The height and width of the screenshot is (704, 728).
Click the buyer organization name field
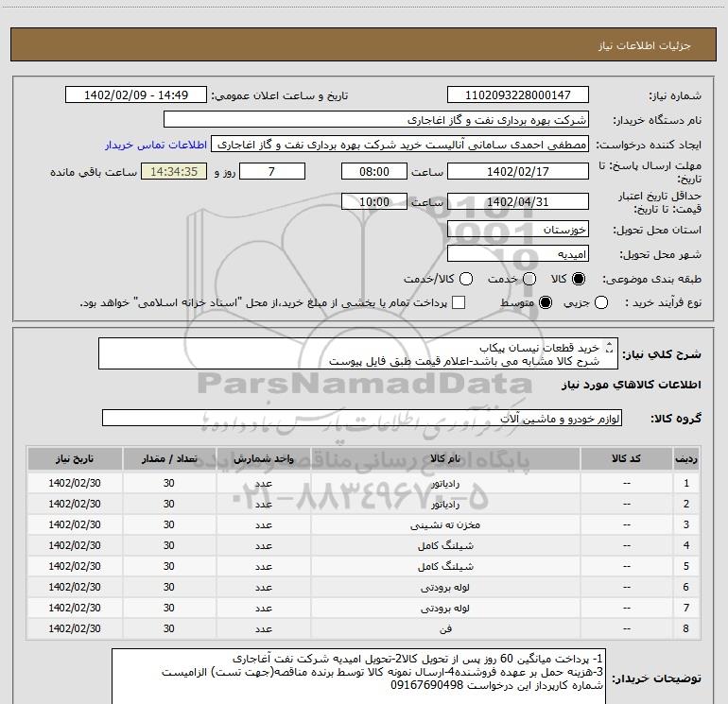pyautogui.click(x=376, y=120)
